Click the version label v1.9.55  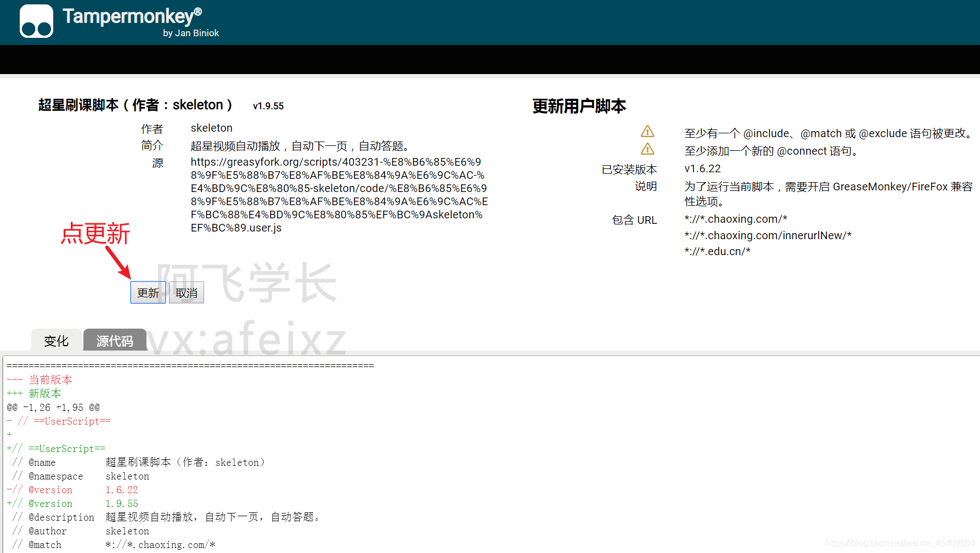click(x=268, y=106)
